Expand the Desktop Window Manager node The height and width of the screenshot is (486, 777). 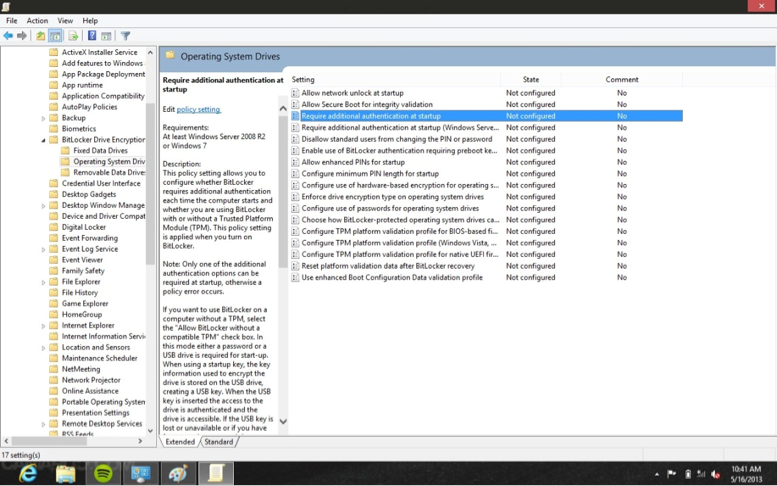(x=43, y=206)
